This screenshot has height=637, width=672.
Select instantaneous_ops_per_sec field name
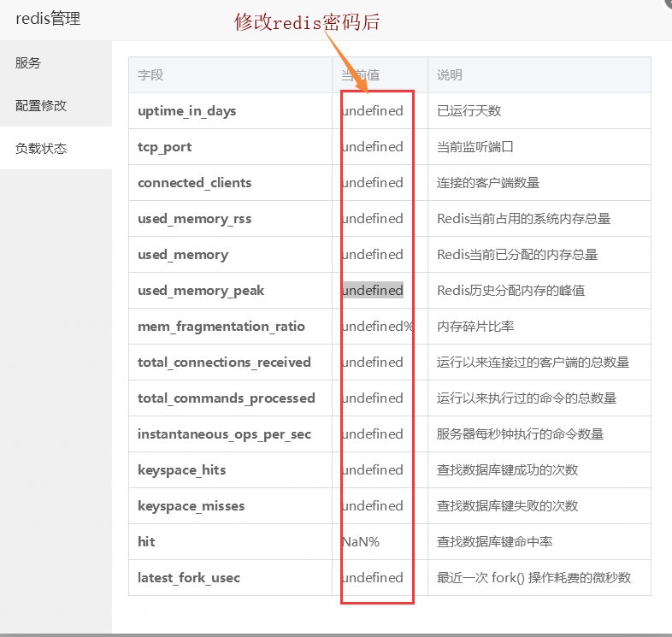224,434
